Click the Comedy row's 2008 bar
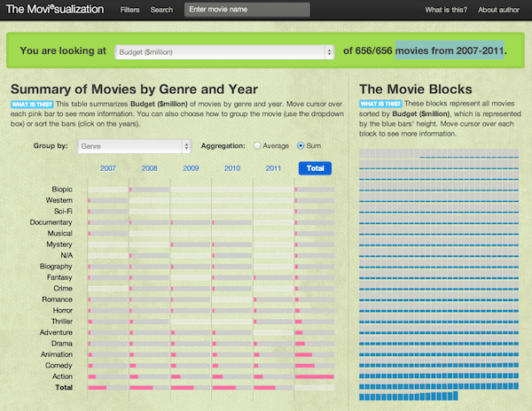The image size is (532, 411). (x=133, y=366)
